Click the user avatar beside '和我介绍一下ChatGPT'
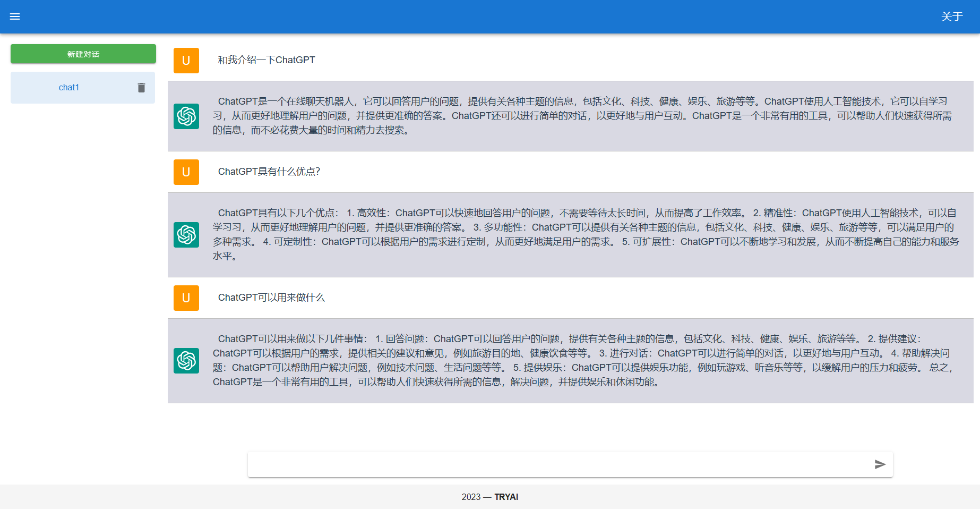The width and height of the screenshot is (980, 509). coord(186,61)
